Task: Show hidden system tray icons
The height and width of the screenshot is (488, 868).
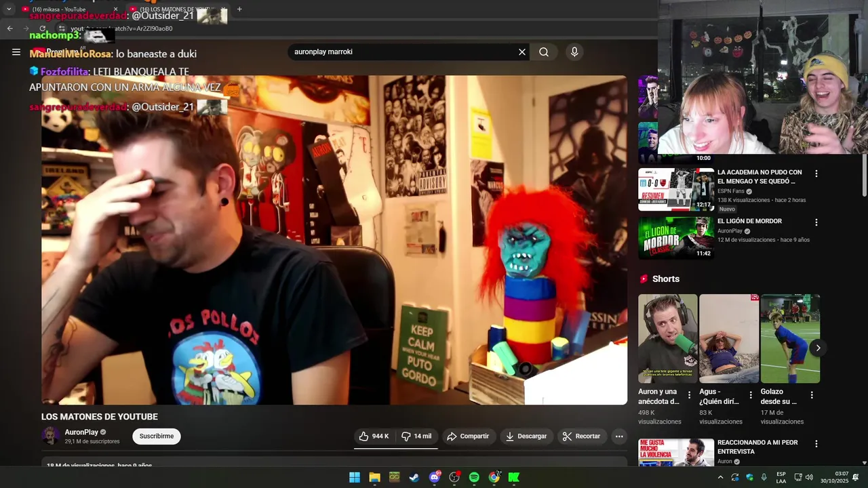Action: pyautogui.click(x=720, y=477)
